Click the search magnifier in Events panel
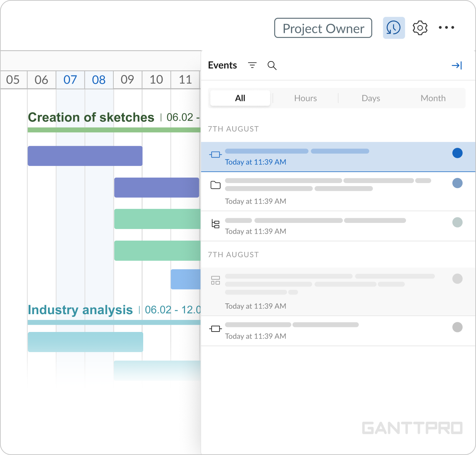This screenshot has width=476, height=455. pyautogui.click(x=272, y=65)
